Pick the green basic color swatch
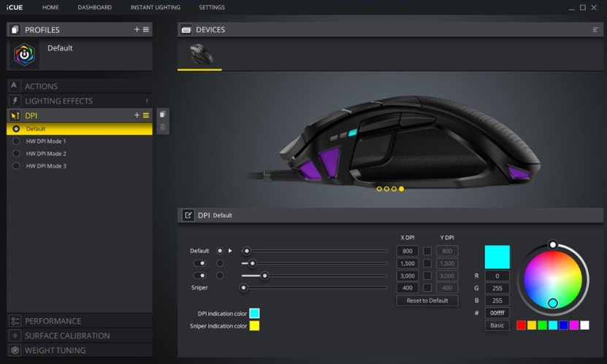This screenshot has height=364, width=607. click(x=542, y=325)
